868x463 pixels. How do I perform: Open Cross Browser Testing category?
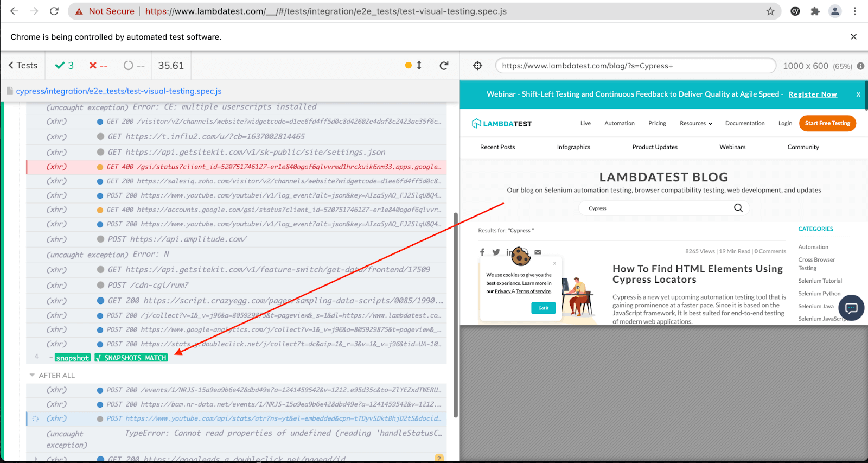pos(816,264)
